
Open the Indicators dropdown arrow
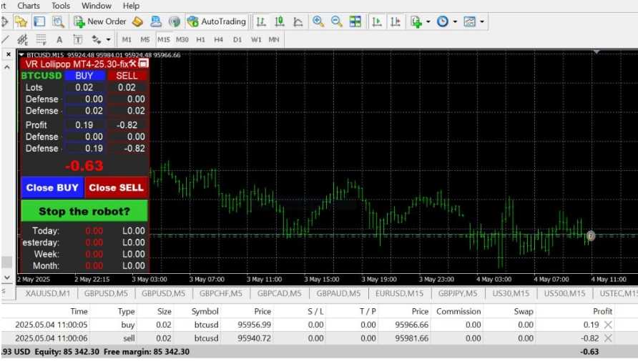(x=428, y=21)
